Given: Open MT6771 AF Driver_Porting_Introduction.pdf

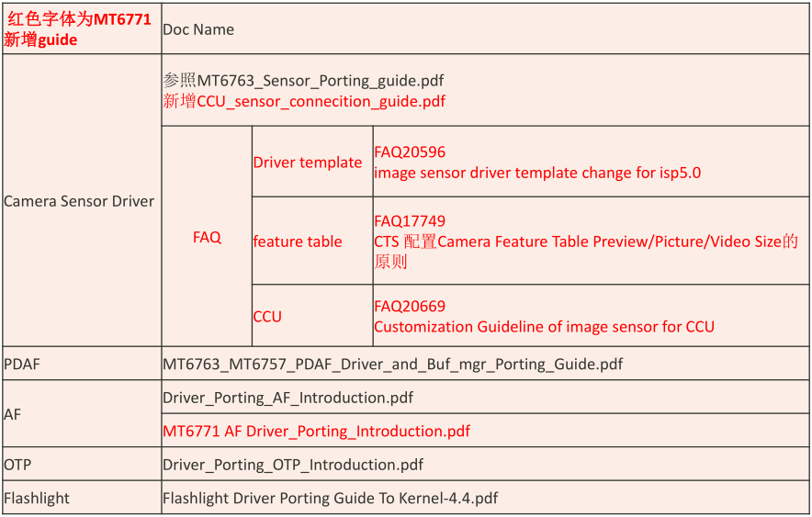Looking at the screenshot, I should 316,431.
